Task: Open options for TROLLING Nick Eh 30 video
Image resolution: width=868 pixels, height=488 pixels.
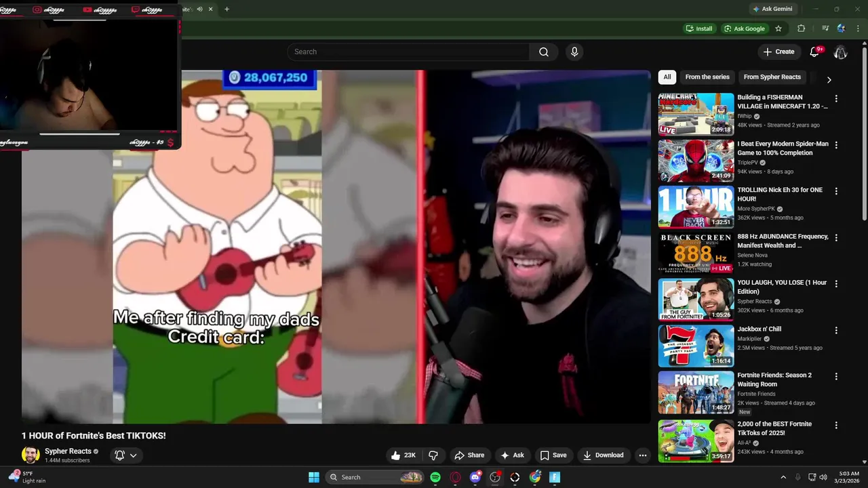Action: pos(836,191)
